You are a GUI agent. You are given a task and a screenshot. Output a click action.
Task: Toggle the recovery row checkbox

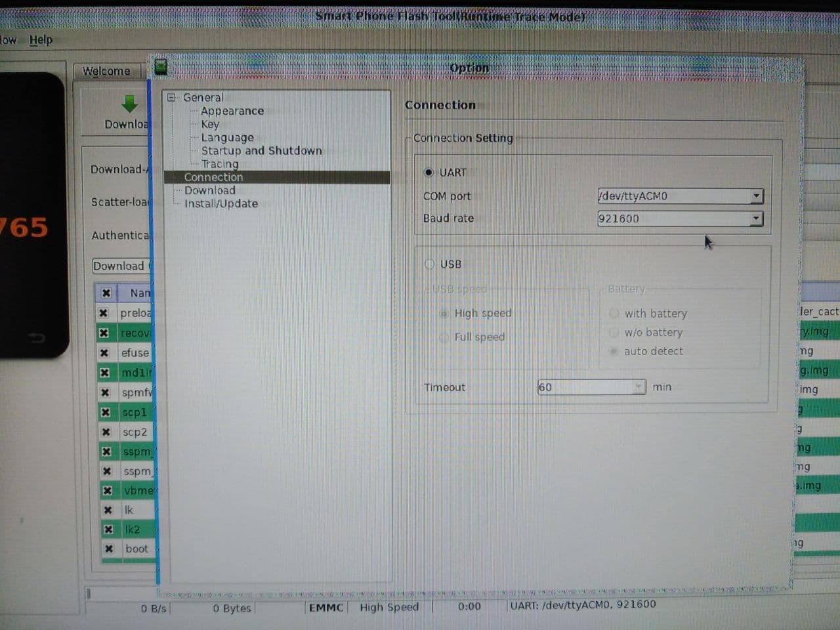(x=104, y=333)
